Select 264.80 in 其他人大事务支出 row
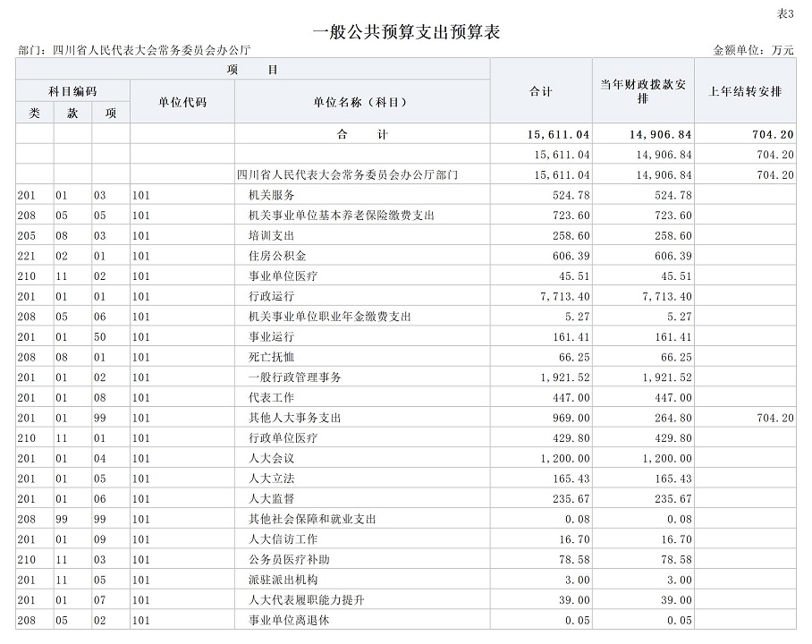812x644 pixels. 672,418
